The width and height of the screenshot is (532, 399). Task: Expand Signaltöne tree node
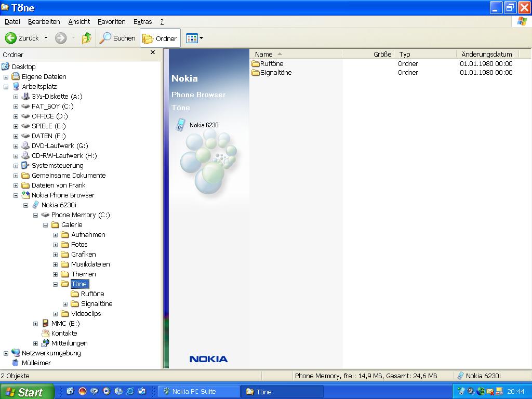[x=65, y=304]
